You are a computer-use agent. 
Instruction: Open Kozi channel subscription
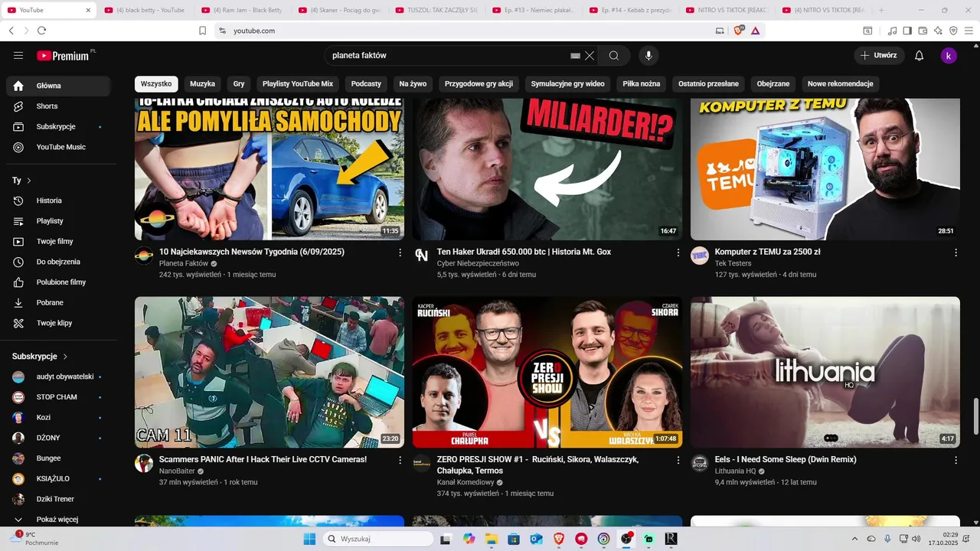60,418
